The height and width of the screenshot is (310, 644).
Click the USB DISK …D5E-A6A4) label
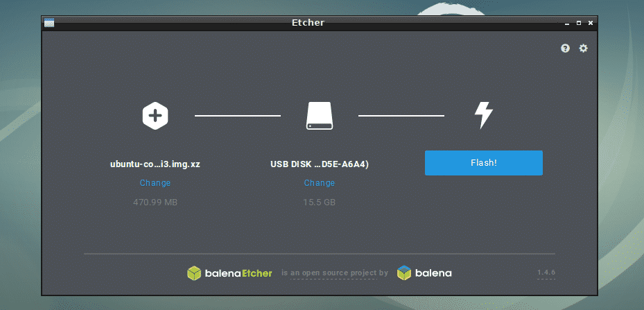point(320,164)
